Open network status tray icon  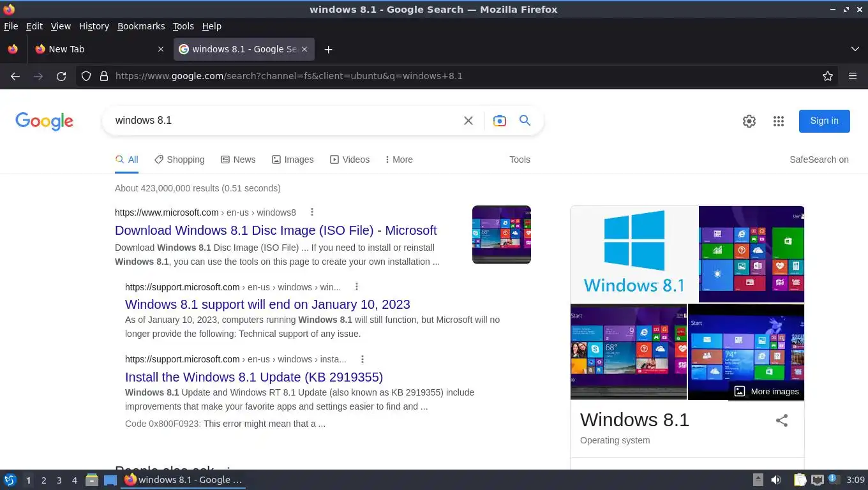pyautogui.click(x=817, y=480)
